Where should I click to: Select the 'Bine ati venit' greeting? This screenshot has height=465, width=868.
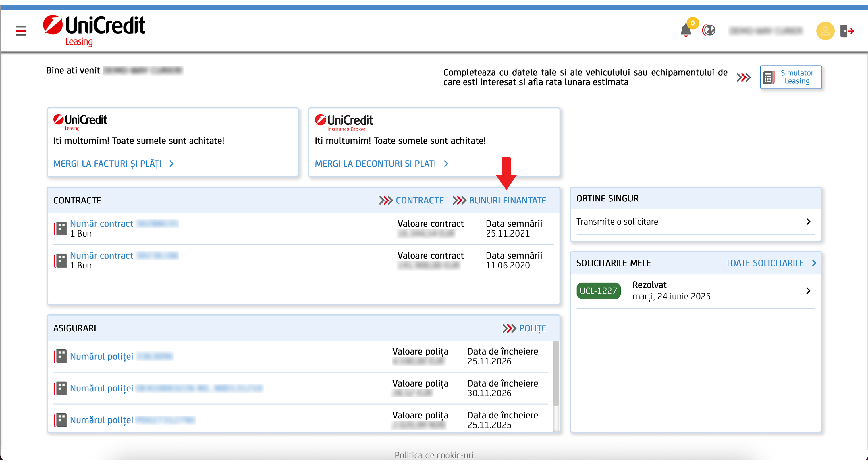pyautogui.click(x=73, y=70)
